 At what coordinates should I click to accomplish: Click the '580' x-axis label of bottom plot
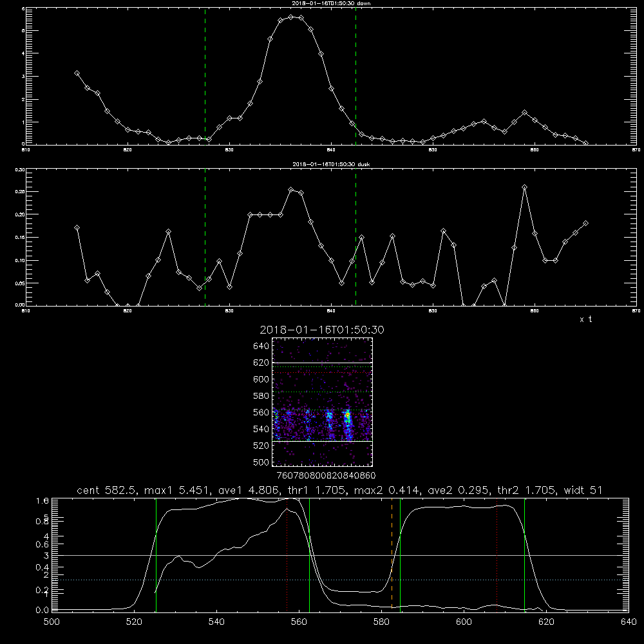coord(381,622)
